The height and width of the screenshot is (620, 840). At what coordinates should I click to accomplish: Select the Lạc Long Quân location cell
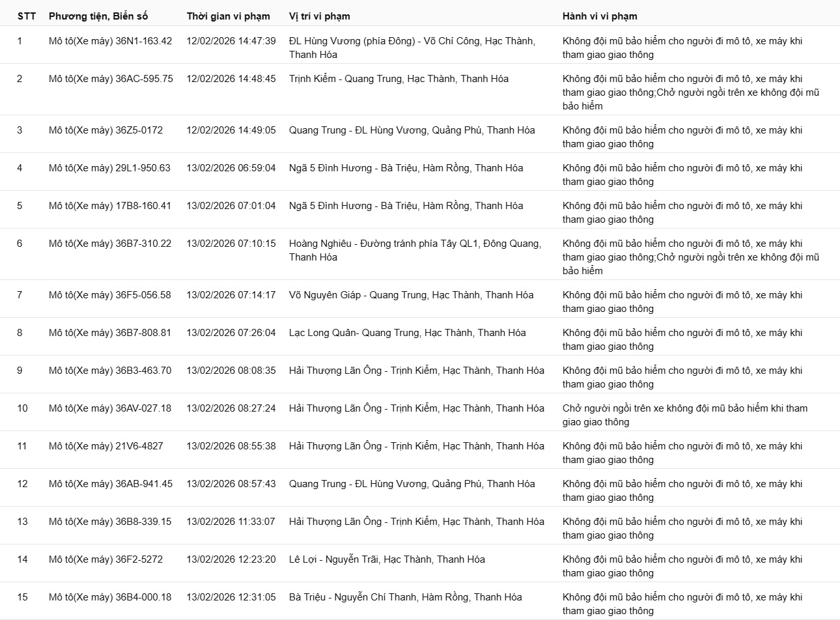coord(407,333)
